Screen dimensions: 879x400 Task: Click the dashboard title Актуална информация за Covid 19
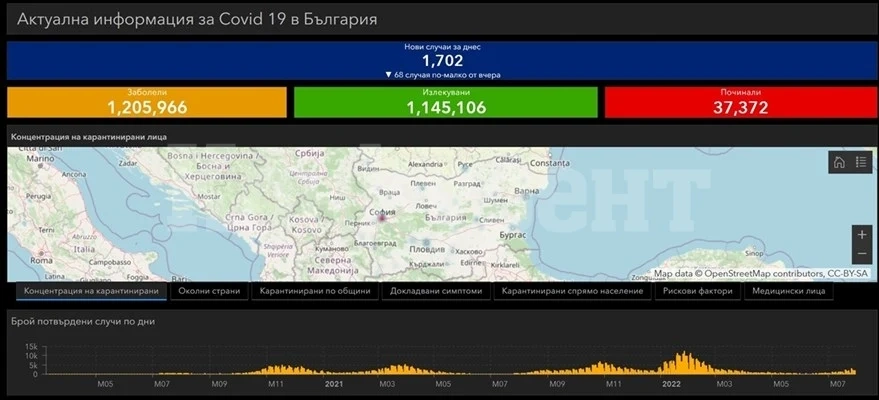[197, 19]
